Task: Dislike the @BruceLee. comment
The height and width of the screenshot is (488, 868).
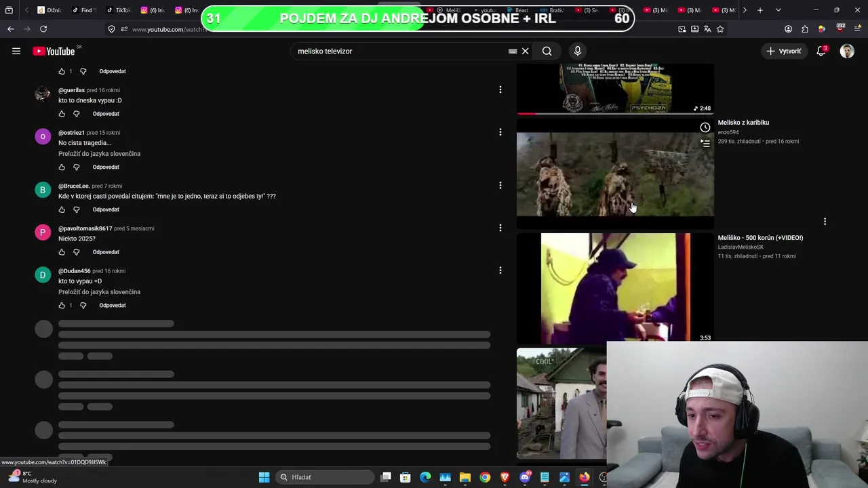Action: [x=77, y=209]
